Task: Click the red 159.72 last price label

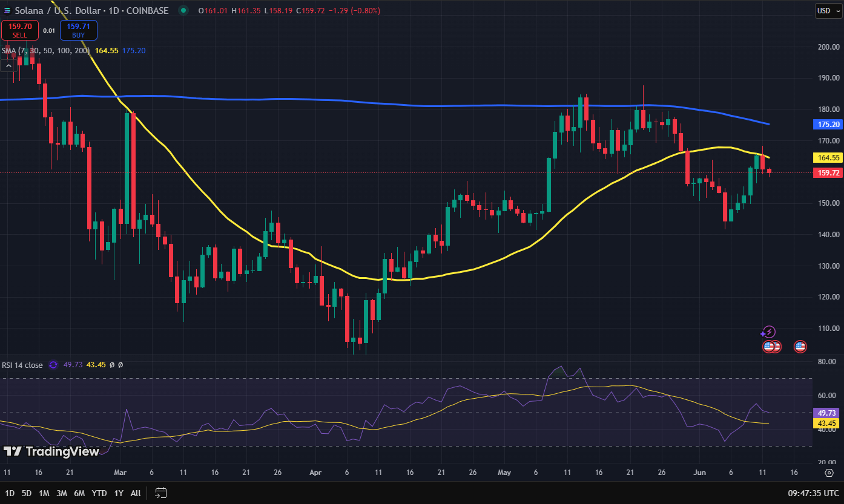Action: point(829,172)
